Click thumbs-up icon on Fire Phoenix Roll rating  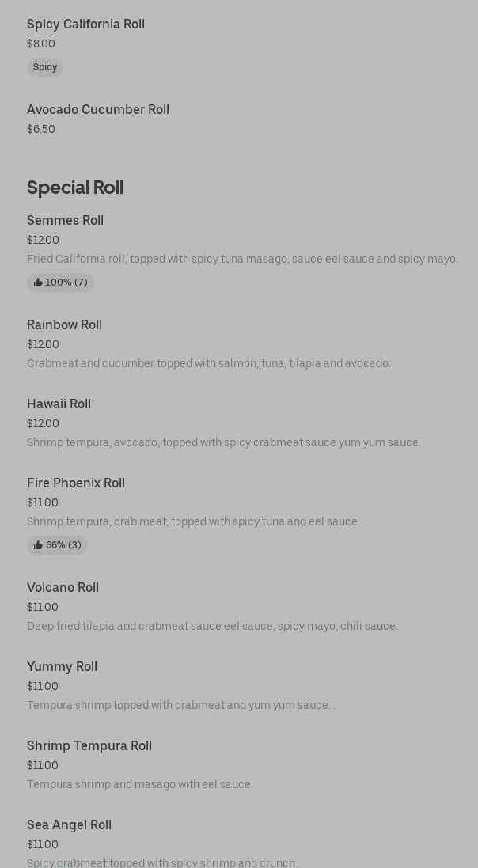[x=38, y=545]
